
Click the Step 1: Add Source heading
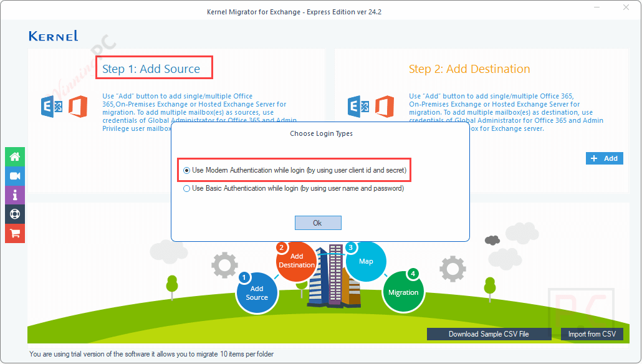[x=151, y=69]
